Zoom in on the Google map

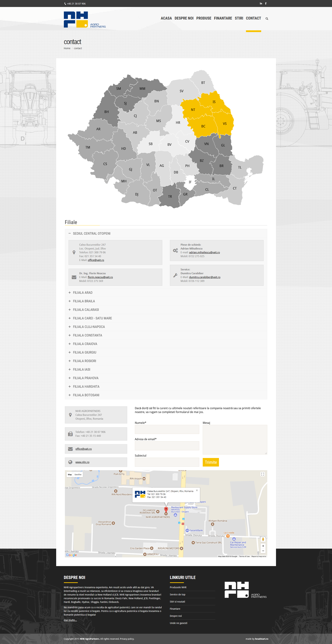pyautogui.click(x=263, y=546)
